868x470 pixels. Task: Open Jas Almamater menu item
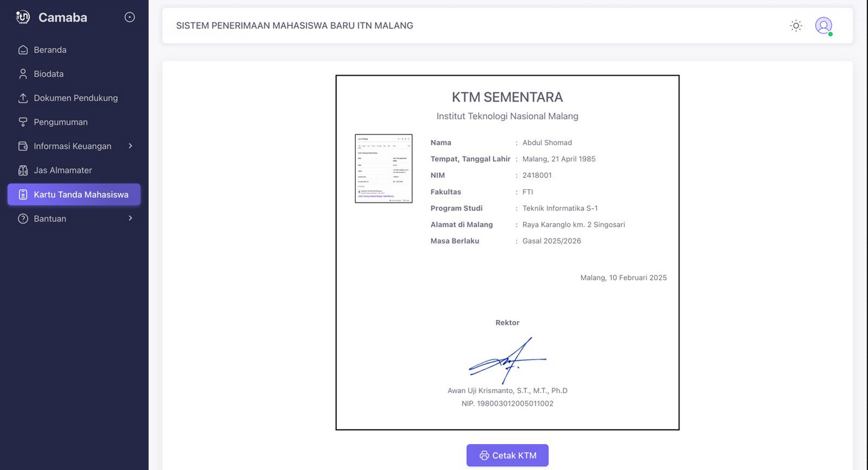coord(74,170)
